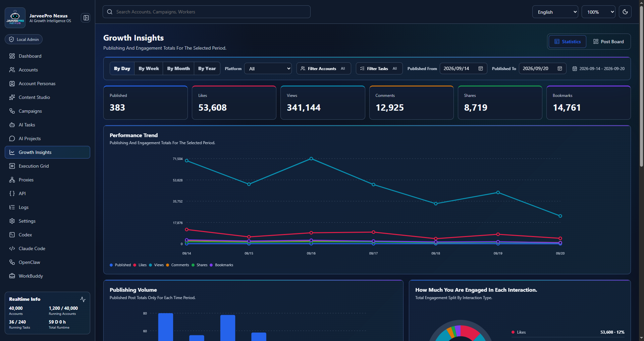644x341 pixels.
Task: Click the Views peak point on 09/16
Action: click(x=311, y=159)
